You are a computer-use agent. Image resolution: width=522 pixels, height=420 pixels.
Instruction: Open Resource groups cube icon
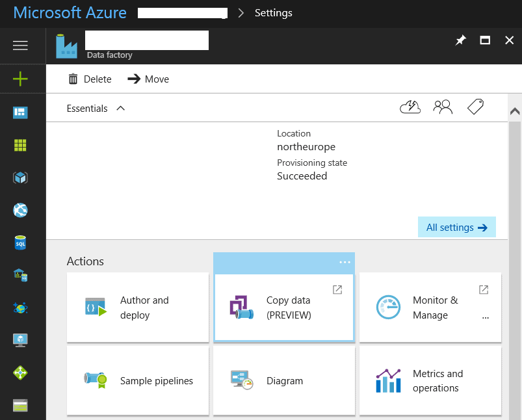(20, 177)
